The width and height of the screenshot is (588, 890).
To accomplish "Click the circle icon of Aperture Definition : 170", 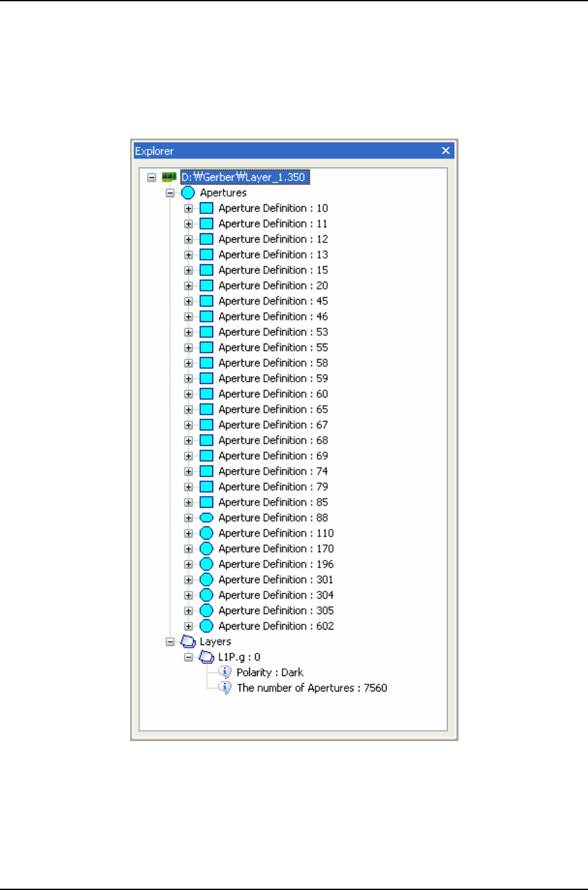I will [206, 548].
